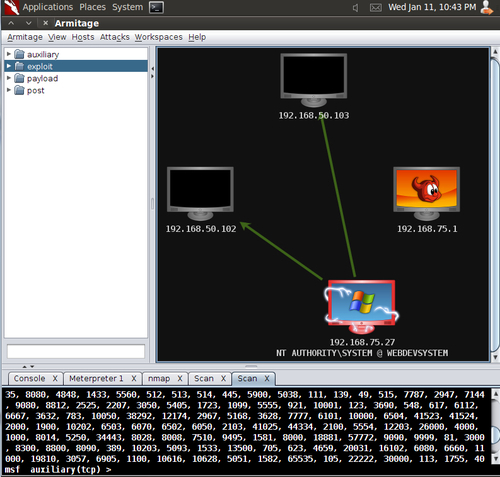Close the nmap tab
Viewport: 500px width, 477px height.
click(x=180, y=379)
